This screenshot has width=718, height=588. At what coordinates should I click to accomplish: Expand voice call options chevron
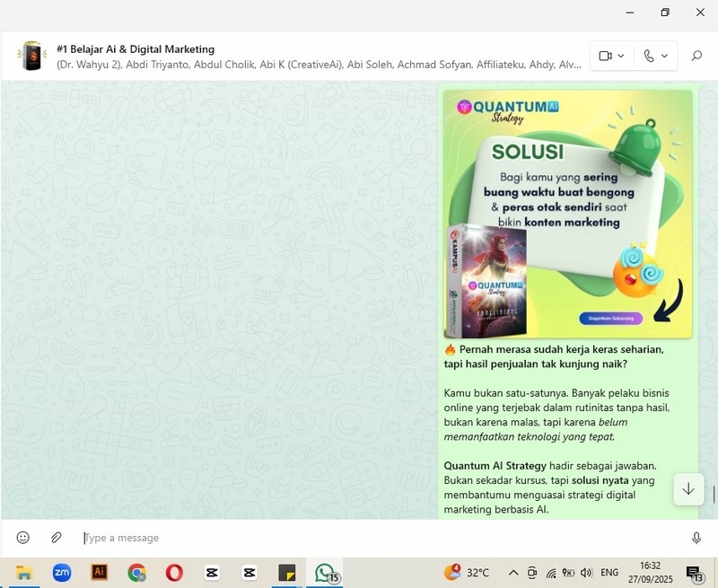tap(664, 56)
